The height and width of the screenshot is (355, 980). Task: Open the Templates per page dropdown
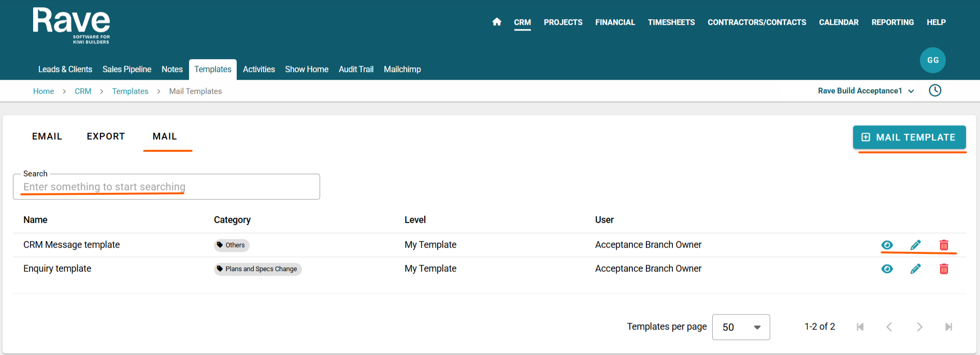pyautogui.click(x=741, y=327)
